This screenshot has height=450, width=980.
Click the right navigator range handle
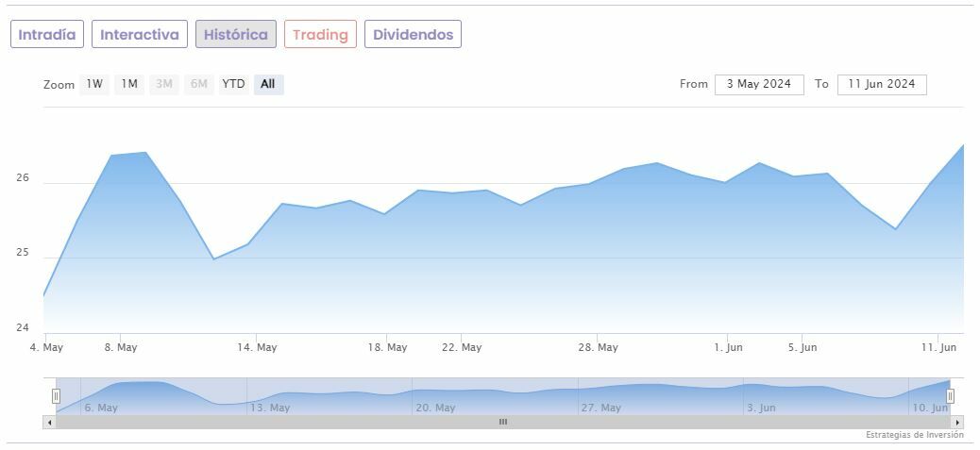tap(950, 396)
